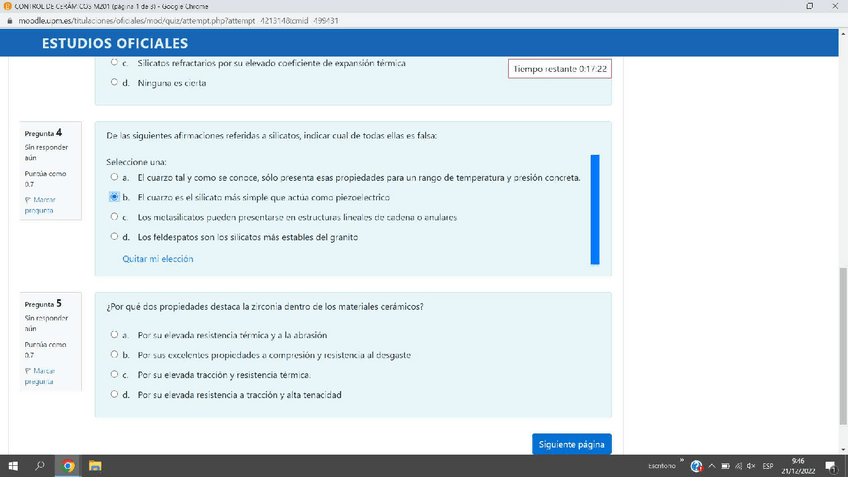Click ESP language selector in taskbar

[x=768, y=467]
